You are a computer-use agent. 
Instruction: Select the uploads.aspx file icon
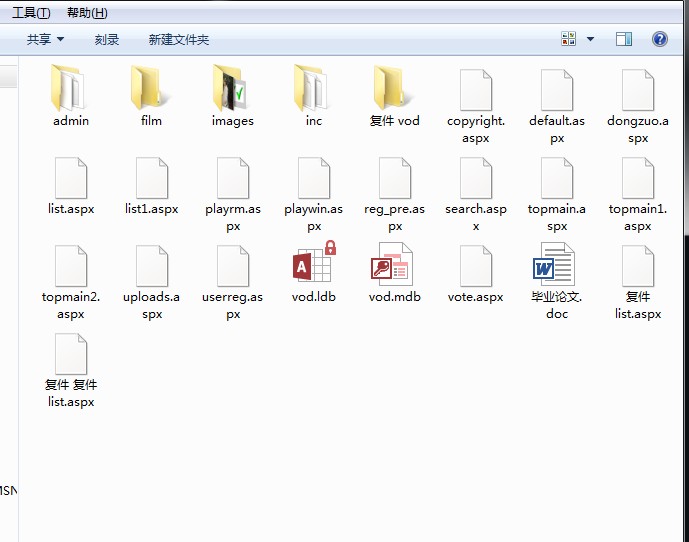pos(152,266)
